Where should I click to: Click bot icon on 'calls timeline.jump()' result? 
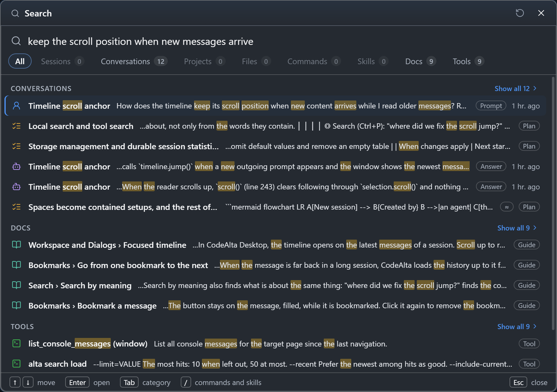pos(16,166)
